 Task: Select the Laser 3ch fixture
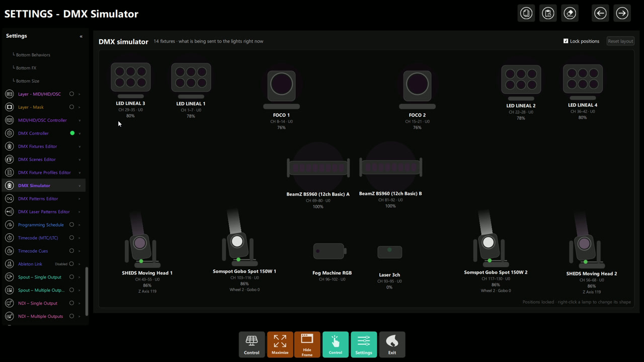click(389, 252)
